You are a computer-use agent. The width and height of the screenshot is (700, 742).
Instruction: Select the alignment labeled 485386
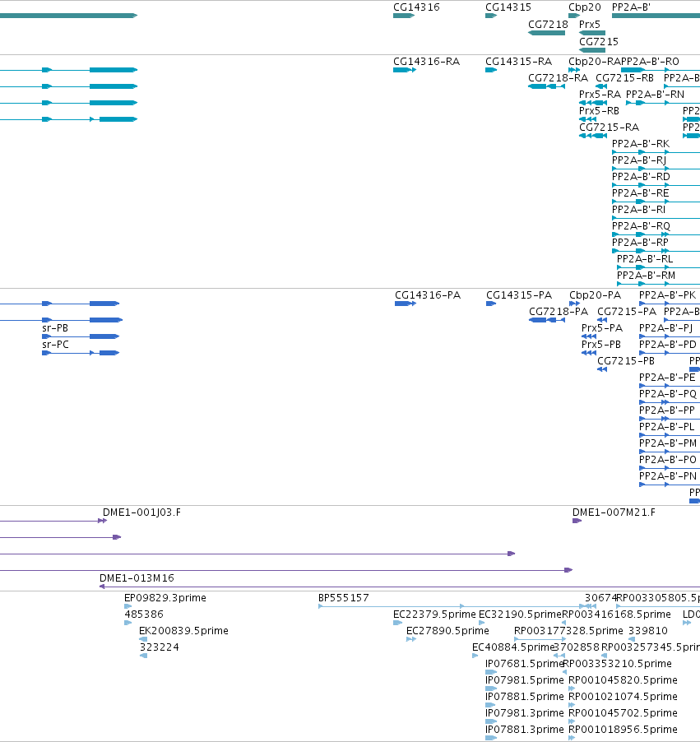[144, 614]
